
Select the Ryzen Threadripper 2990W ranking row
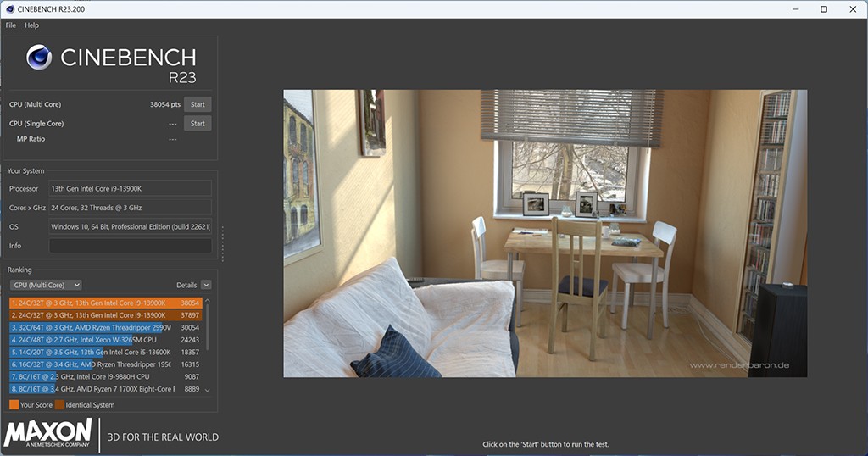105,328
